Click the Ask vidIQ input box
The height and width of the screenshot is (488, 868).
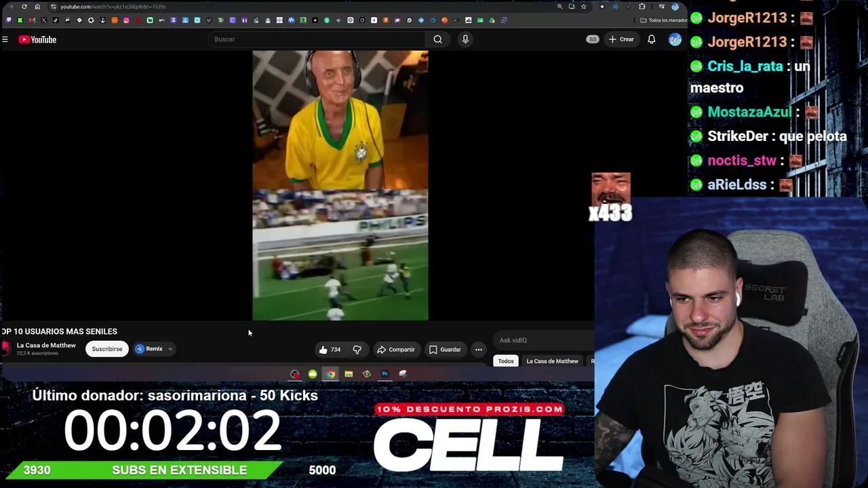pos(542,340)
